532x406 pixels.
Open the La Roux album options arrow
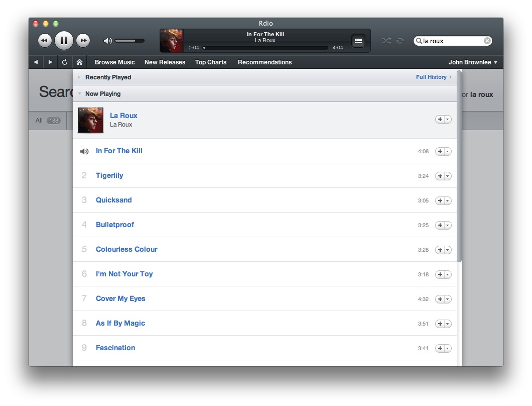[x=448, y=119]
